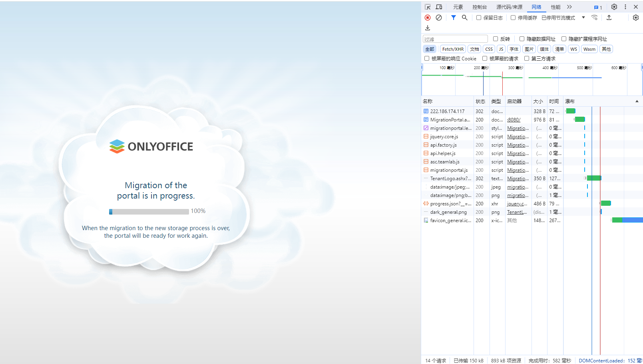
Task: Open jquery.c... initiator link of progress.json
Action: pos(517,203)
